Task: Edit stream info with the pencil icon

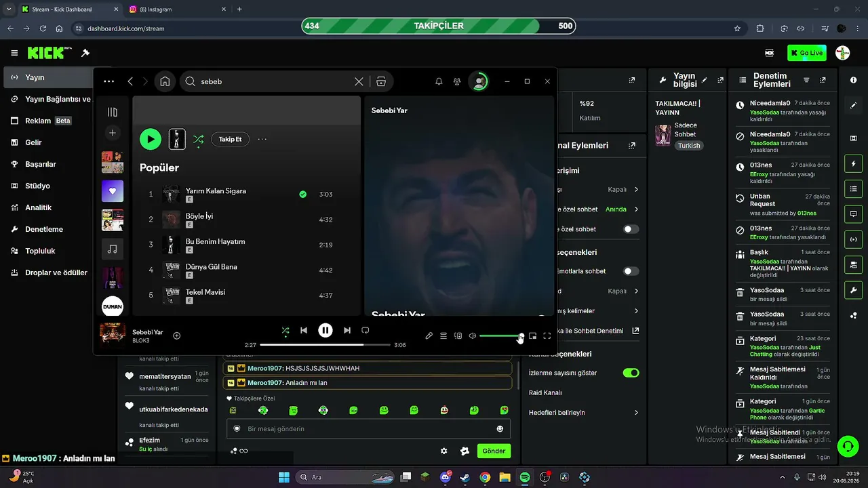Action: pyautogui.click(x=705, y=80)
